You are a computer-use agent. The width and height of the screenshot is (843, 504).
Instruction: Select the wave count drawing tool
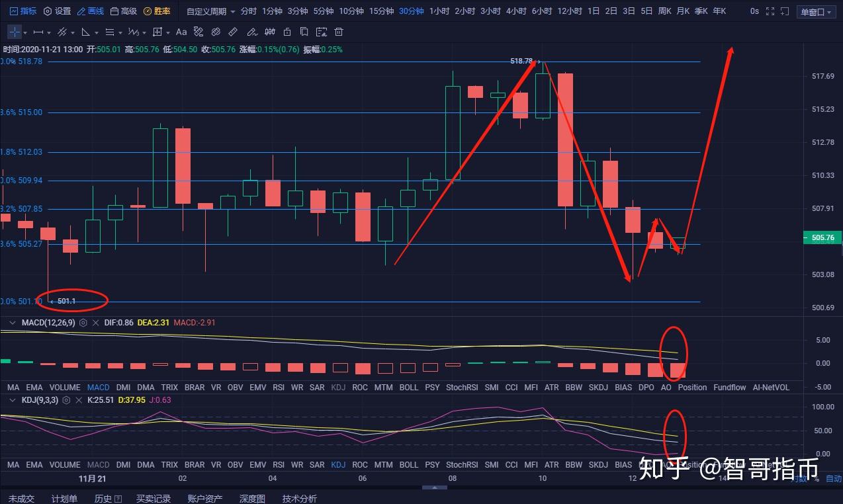[x=133, y=32]
